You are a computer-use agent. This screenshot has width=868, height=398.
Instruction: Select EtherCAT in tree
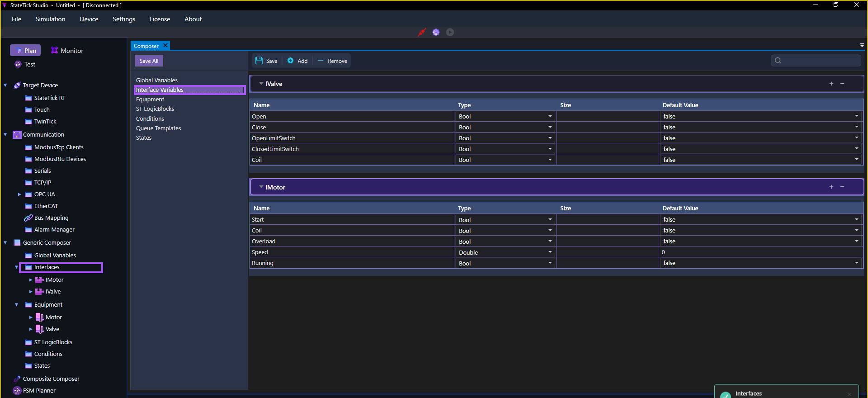(46, 206)
